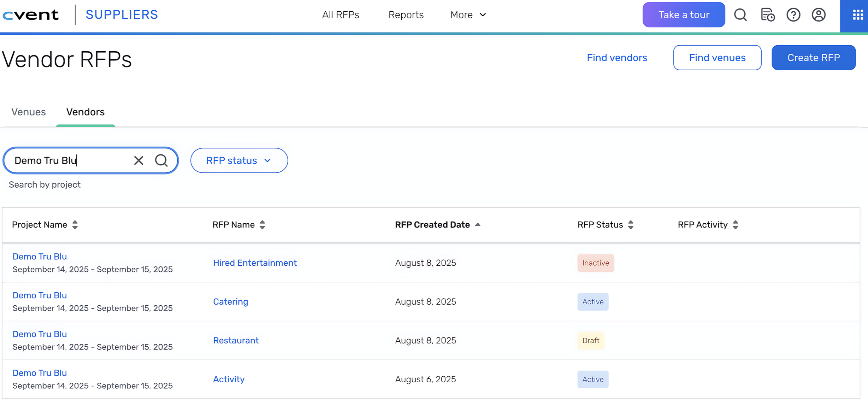This screenshot has width=868, height=400.
Task: Toggle RFP Created Date sort direction
Action: 477,225
